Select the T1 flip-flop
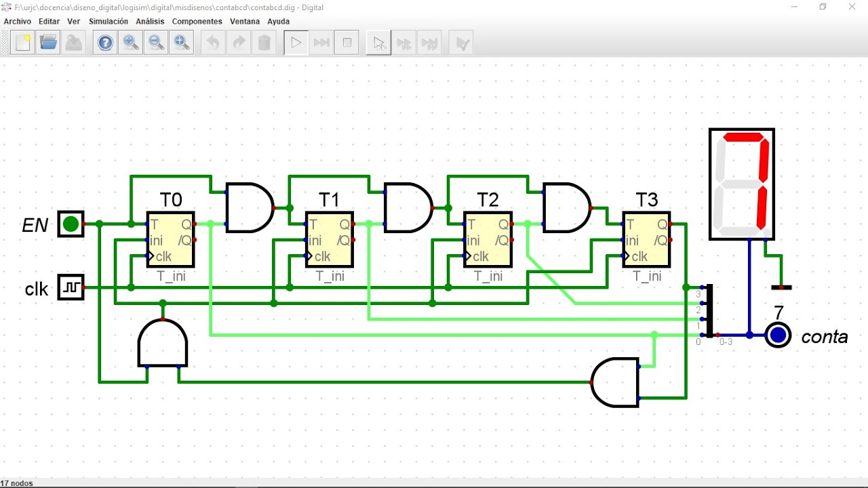The image size is (868, 488). click(329, 240)
